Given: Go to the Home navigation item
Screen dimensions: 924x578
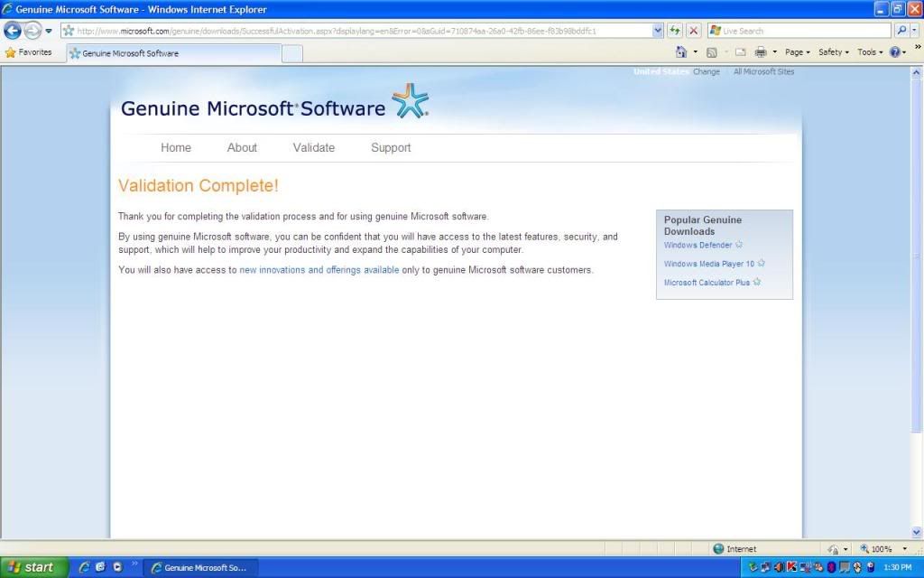Looking at the screenshot, I should tap(176, 147).
